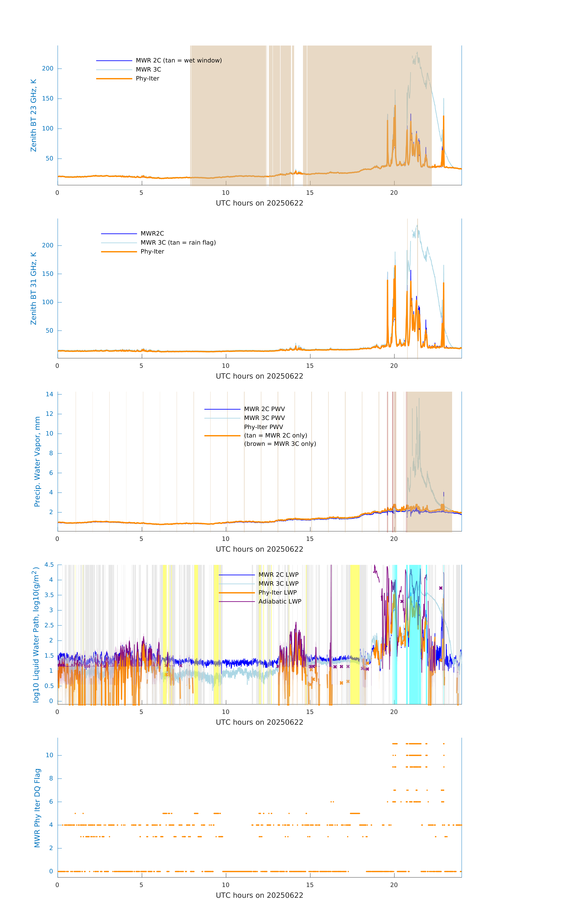Click the MWR Phy Iter DQ Flag axis label
This screenshot has height=923, width=588.
point(37,808)
